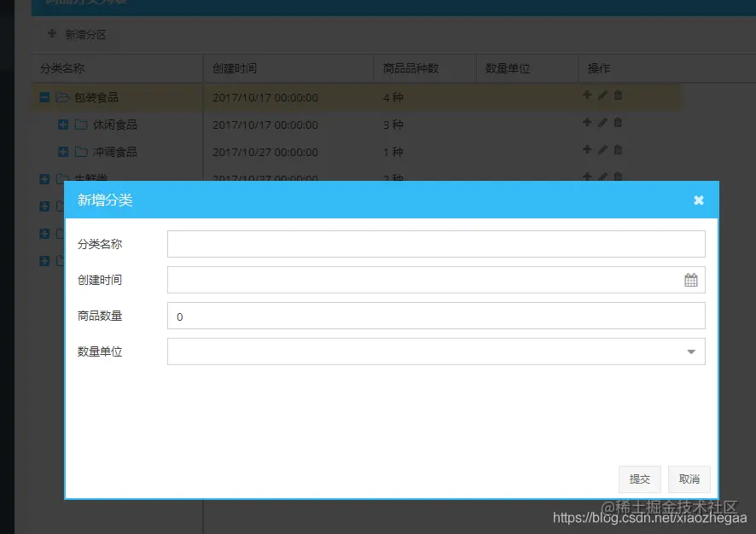Click 2017/10/17 date in 包装食品 row

265,98
